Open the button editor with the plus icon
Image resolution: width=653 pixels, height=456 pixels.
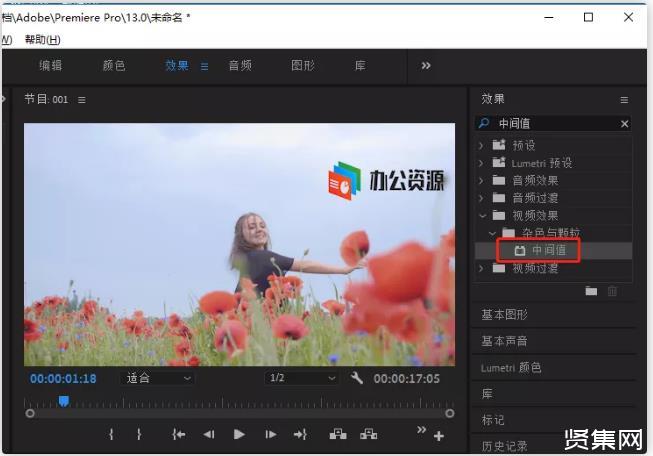coord(439,436)
